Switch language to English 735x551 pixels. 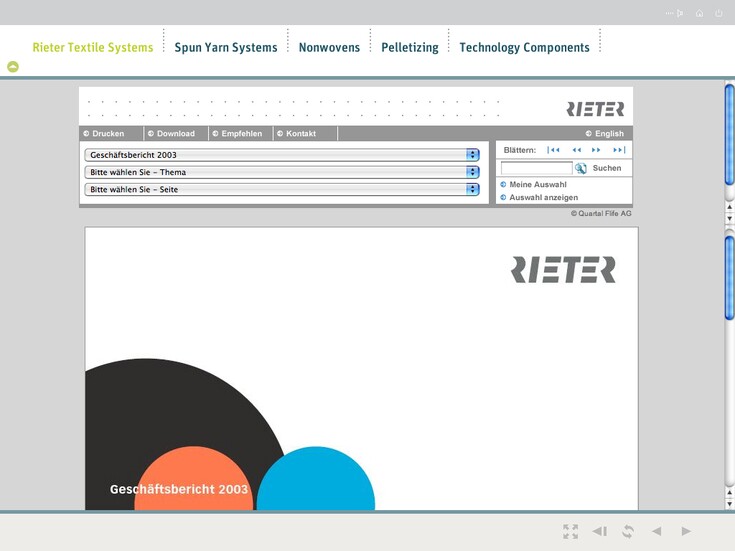(605, 134)
